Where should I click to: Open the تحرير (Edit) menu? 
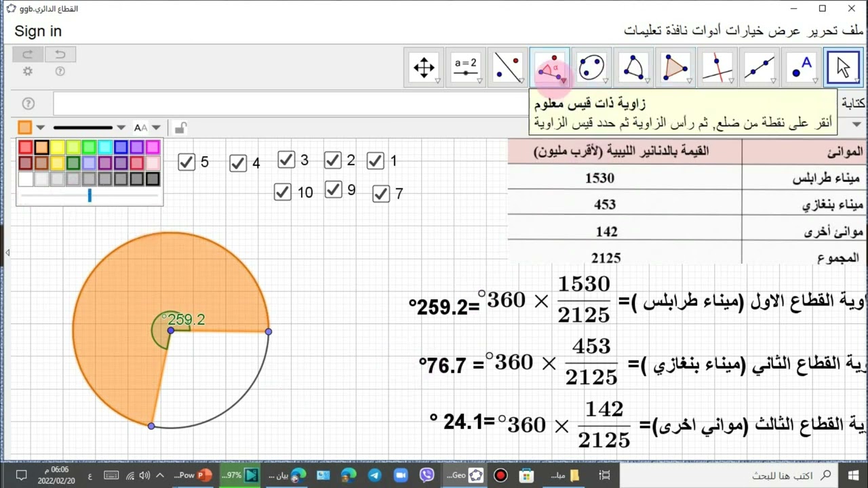[x=823, y=31]
